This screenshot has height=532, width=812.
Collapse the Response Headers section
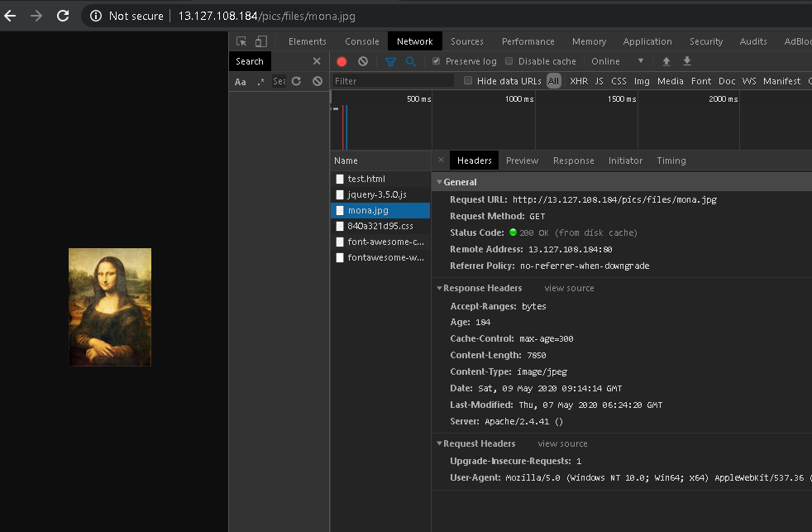[x=439, y=288]
